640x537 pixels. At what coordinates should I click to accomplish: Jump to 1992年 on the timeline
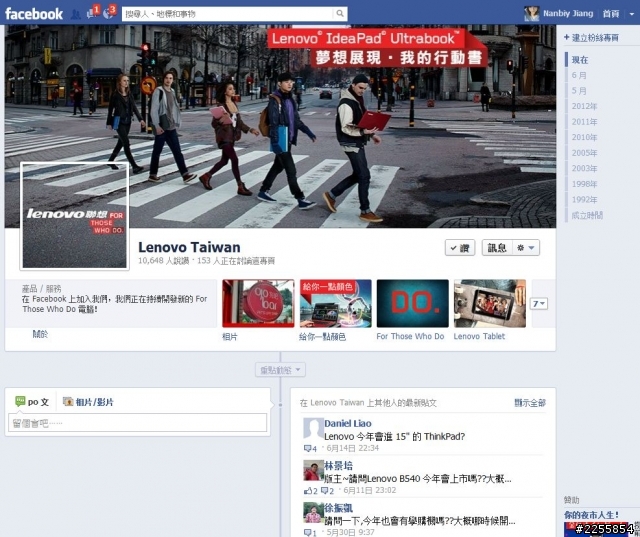(x=584, y=200)
